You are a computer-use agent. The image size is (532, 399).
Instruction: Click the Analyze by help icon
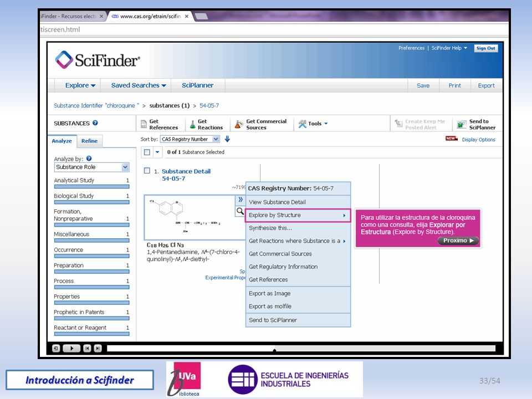click(89, 158)
